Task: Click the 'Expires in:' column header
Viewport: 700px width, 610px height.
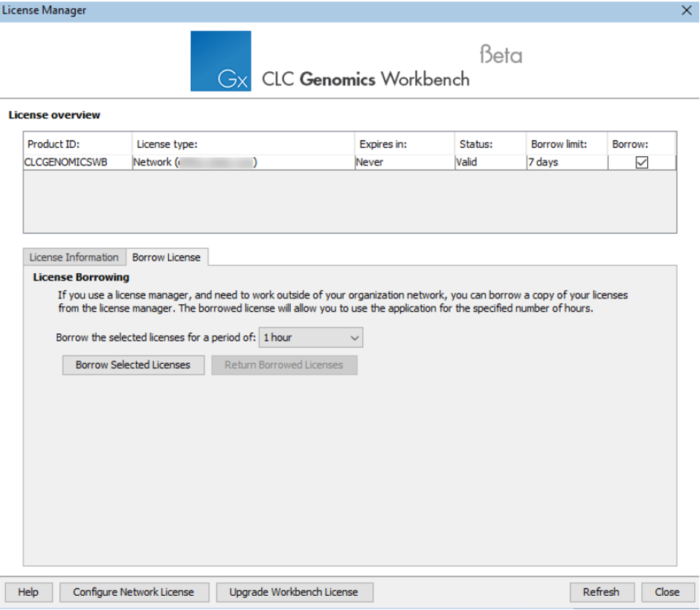Action: click(x=405, y=144)
